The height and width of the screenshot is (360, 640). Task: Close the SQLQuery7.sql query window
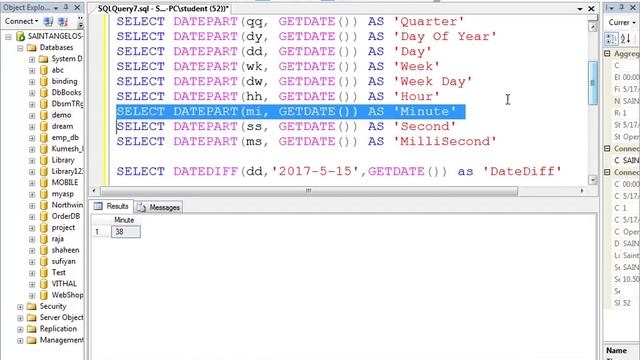[591, 8]
